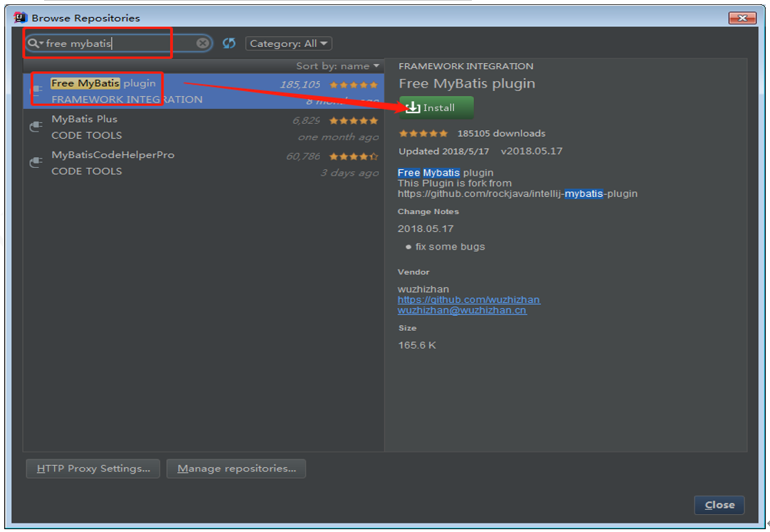The image size is (770, 532).
Task: Click the "185105 downloads" text
Action: pos(502,134)
